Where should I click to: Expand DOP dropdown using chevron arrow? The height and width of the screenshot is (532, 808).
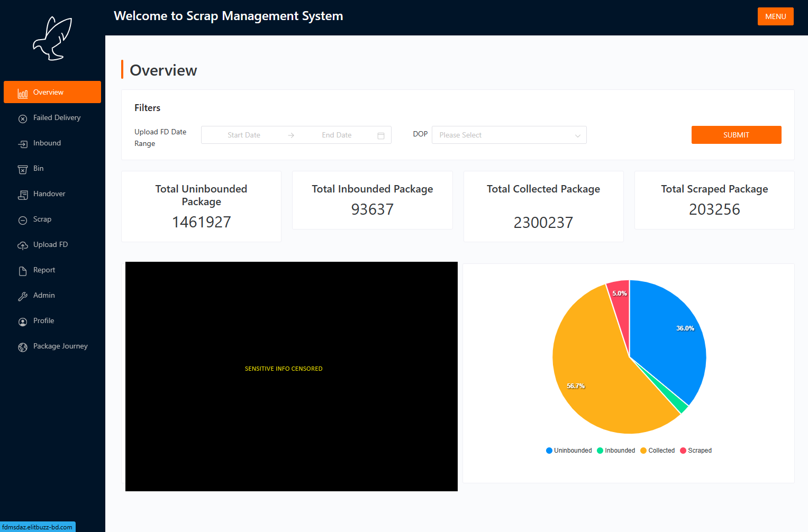[x=577, y=135]
